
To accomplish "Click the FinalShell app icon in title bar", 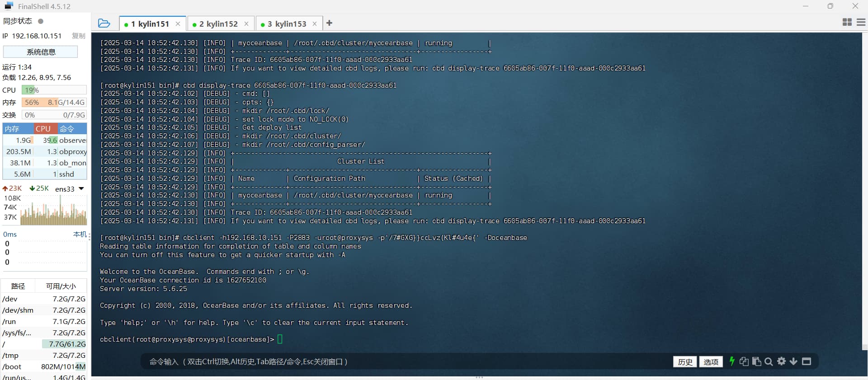I will (9, 6).
